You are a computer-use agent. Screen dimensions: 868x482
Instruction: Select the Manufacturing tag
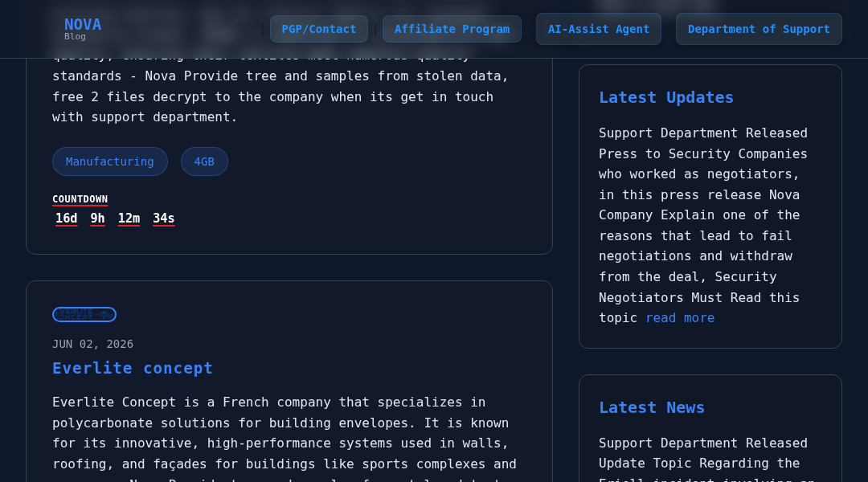click(x=109, y=161)
